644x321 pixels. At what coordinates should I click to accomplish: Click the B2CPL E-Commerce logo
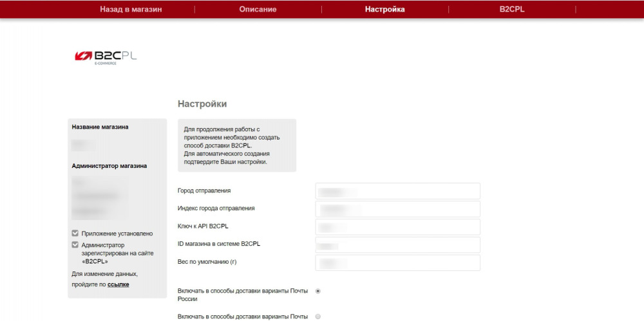[106, 57]
